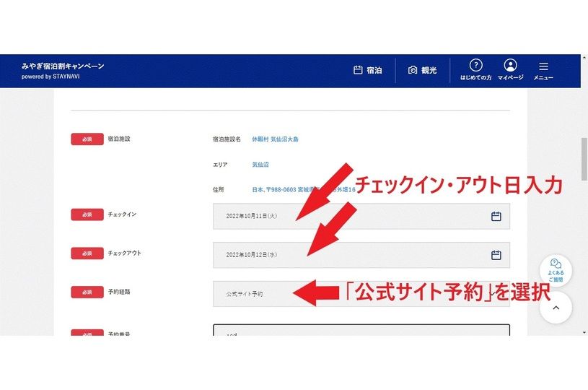Open the 観光 section in the header
This screenshot has width=588, height=390.
pos(422,70)
